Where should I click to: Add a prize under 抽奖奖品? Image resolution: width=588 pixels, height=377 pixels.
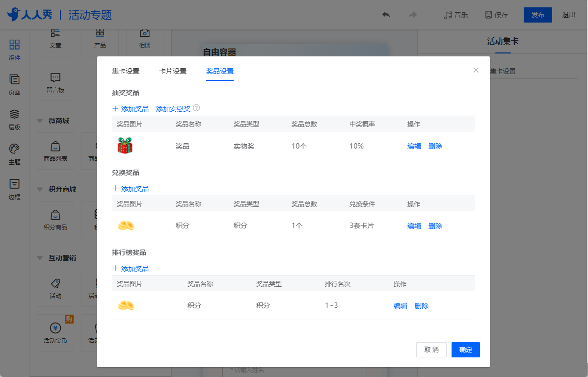(x=131, y=109)
